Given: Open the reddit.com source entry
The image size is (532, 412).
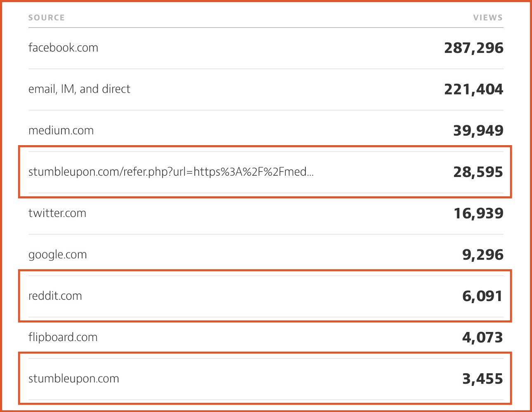Looking at the screenshot, I should (x=55, y=296).
